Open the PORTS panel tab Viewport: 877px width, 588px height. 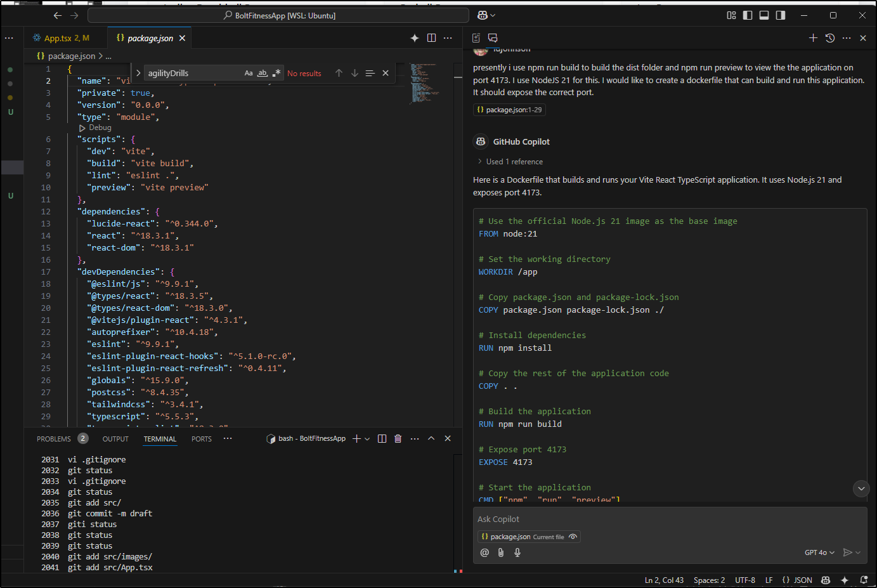(x=202, y=439)
